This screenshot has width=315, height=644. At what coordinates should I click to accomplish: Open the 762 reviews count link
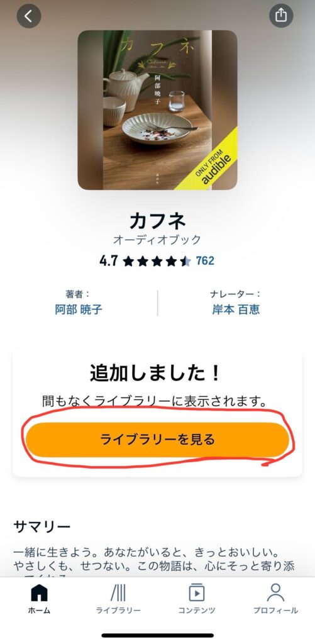205,261
